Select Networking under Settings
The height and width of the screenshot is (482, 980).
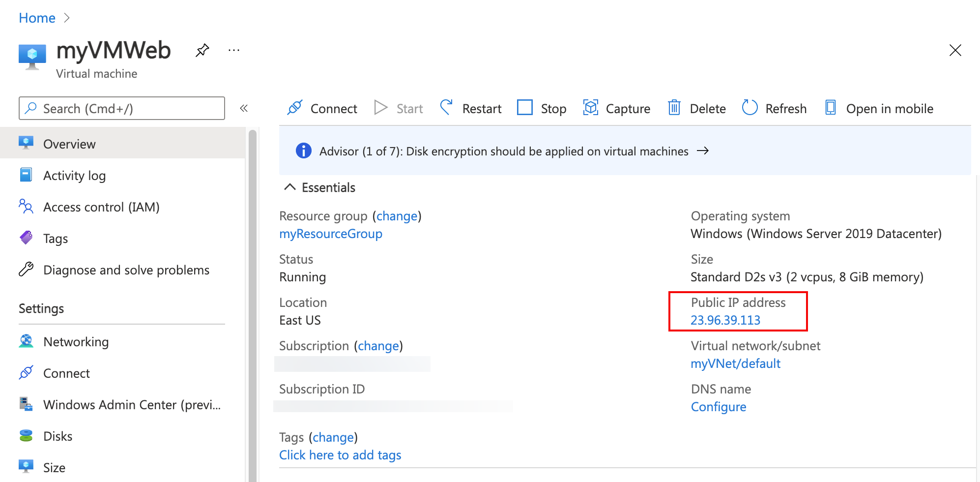coord(76,342)
